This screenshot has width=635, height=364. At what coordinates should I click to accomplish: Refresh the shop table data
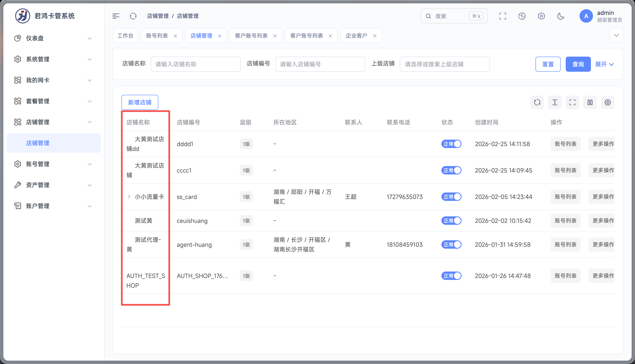point(537,102)
